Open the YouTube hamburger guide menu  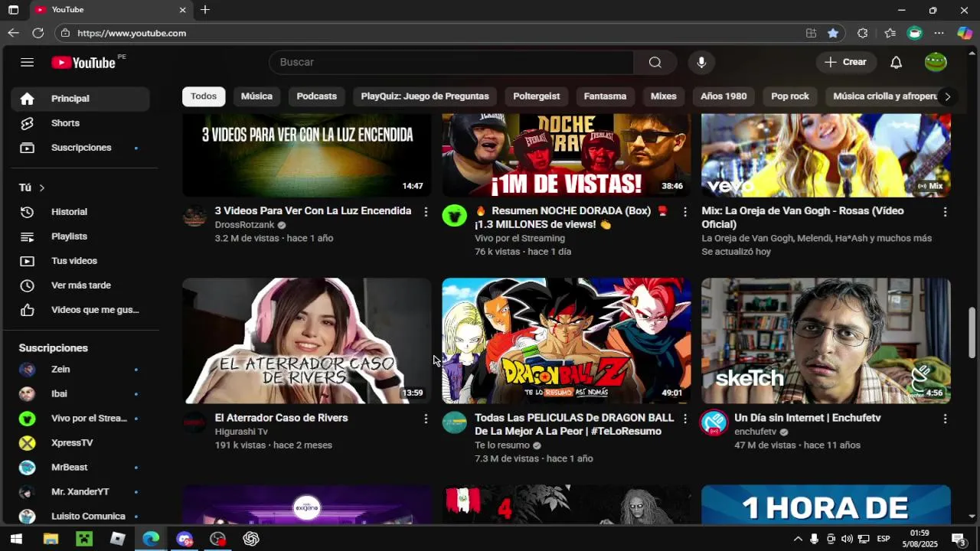point(28,62)
